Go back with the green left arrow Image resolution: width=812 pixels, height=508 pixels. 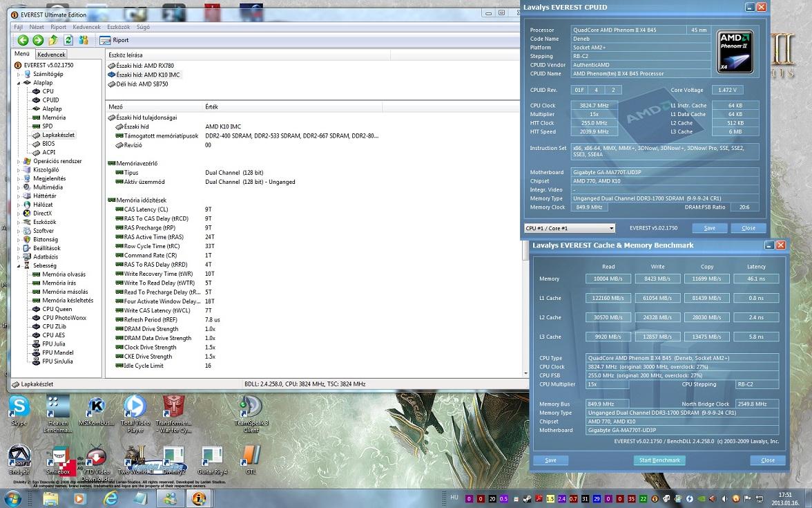click(23, 40)
